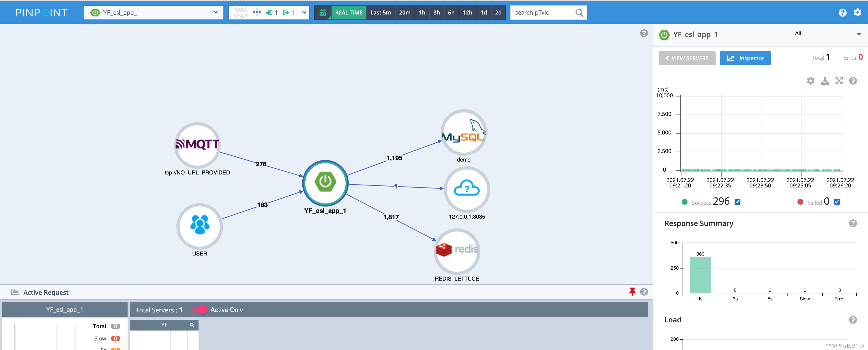Select the Last 5m time range

pos(380,13)
